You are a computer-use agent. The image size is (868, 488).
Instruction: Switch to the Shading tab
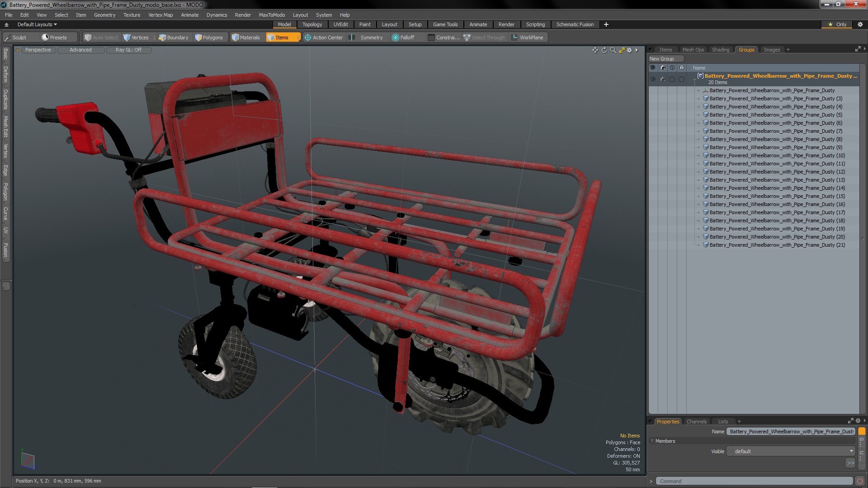click(x=720, y=50)
